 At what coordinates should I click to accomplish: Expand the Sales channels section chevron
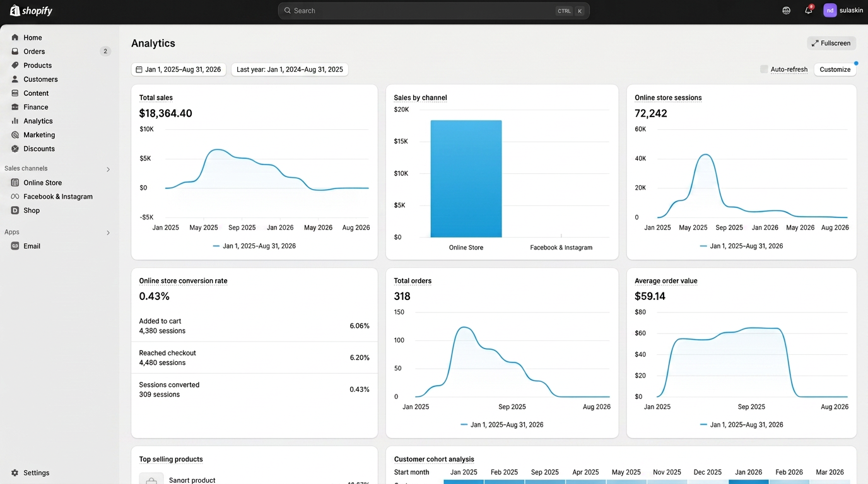(x=108, y=170)
